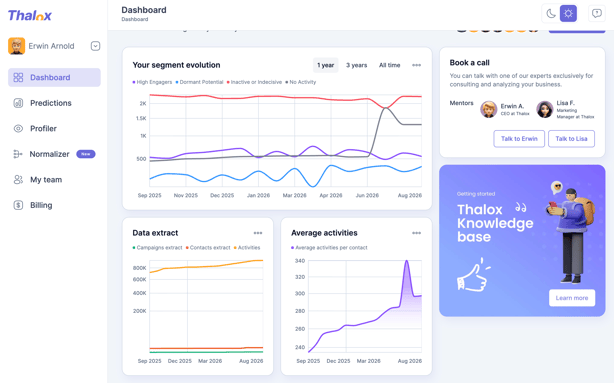The height and width of the screenshot is (383, 614).
Task: Click the 'Average activities' heading
Action: pyautogui.click(x=324, y=233)
